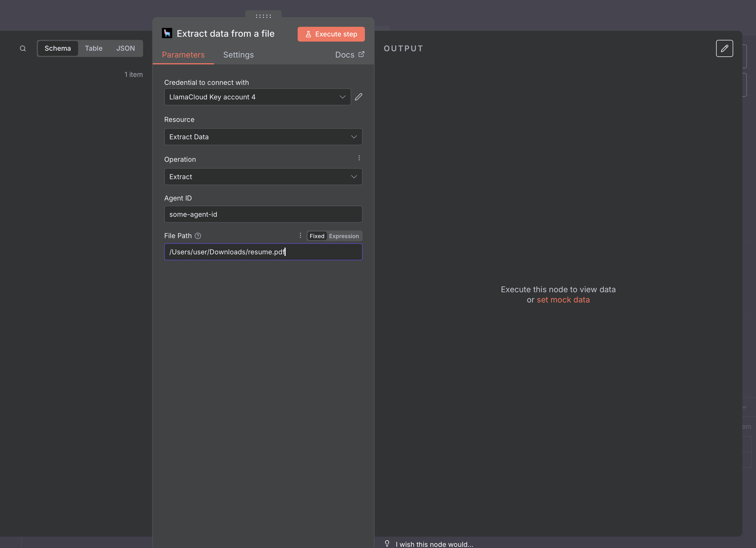Select the Parameters tab
The height and width of the screenshot is (548, 756).
(x=183, y=55)
